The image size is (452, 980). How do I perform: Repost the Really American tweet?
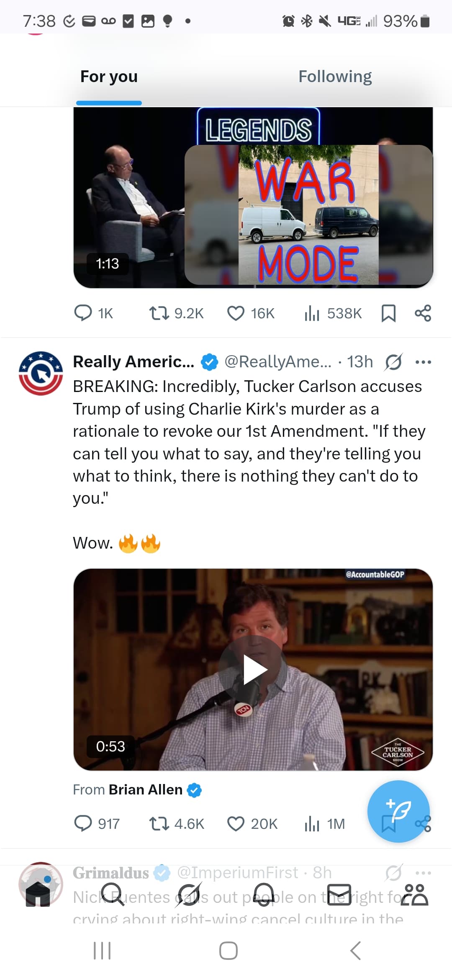click(x=159, y=824)
